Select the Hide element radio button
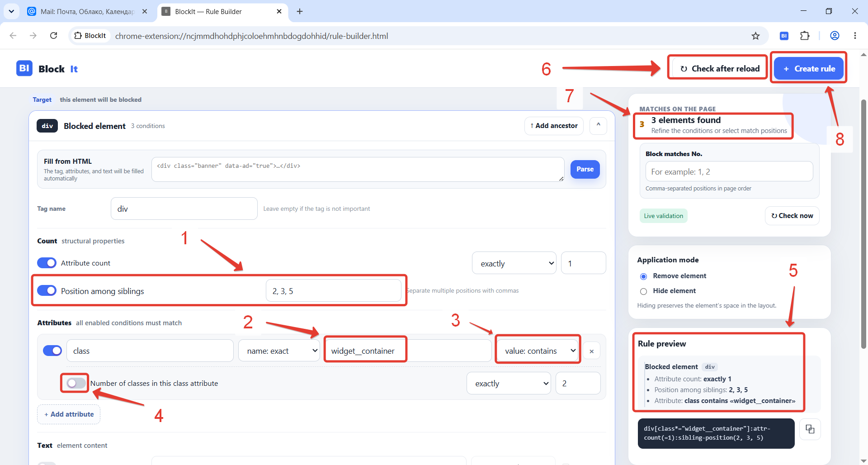868x465 pixels. pos(643,291)
